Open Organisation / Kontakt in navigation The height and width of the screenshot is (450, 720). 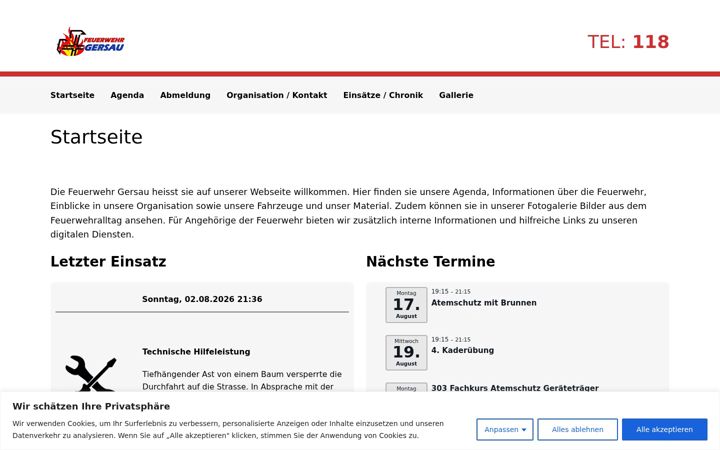pyautogui.click(x=277, y=95)
